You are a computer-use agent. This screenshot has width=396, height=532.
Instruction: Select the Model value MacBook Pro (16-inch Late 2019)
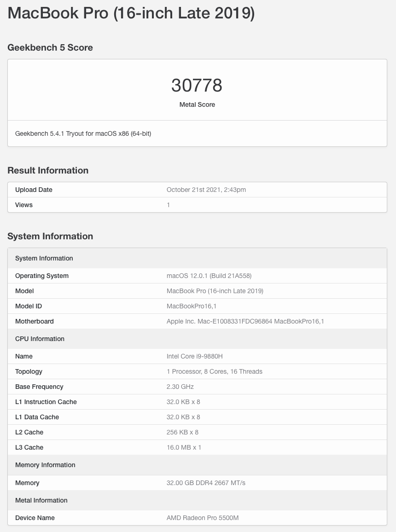215,291
